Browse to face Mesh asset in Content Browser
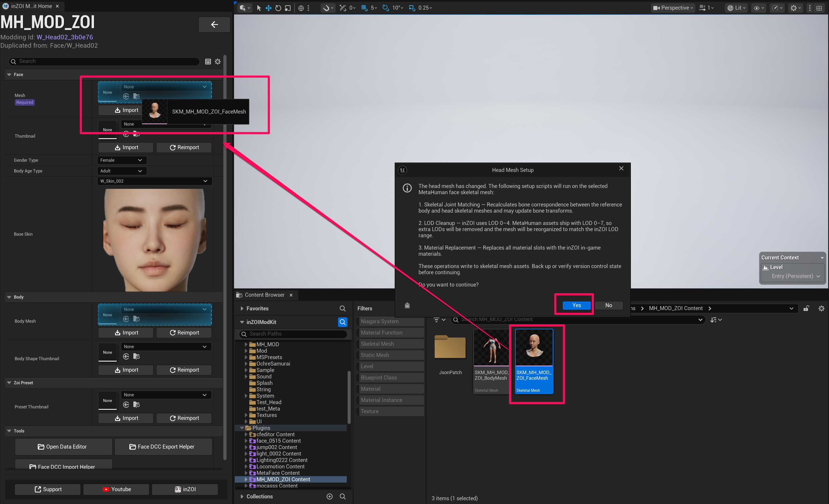The height and width of the screenshot is (504, 829). tap(136, 97)
